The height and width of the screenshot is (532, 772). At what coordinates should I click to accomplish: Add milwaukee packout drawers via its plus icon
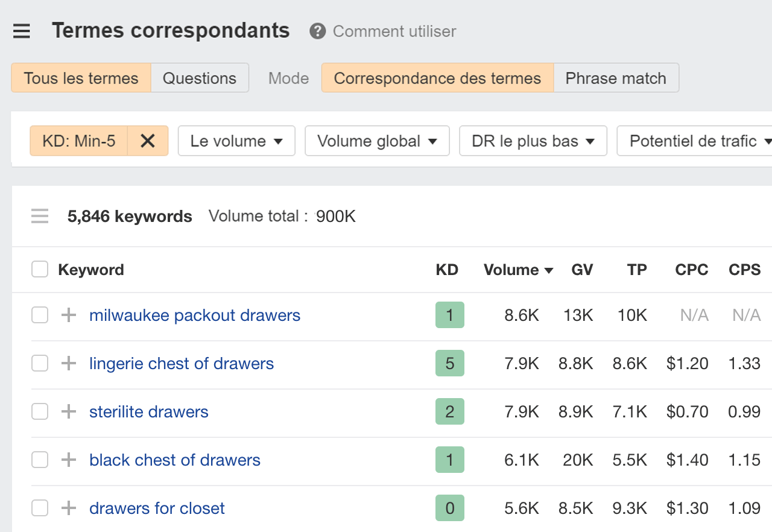pos(68,314)
